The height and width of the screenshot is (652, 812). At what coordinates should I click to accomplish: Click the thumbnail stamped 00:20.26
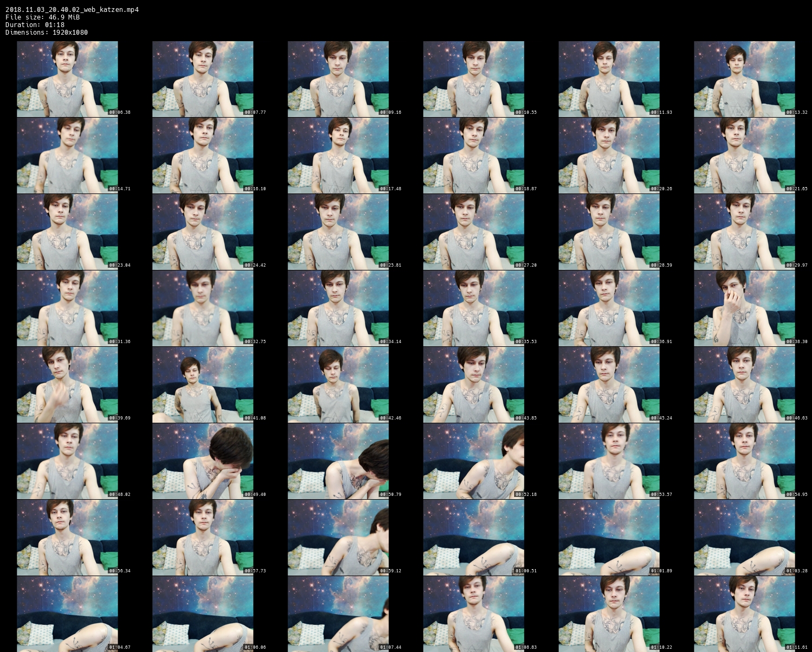[x=609, y=156]
